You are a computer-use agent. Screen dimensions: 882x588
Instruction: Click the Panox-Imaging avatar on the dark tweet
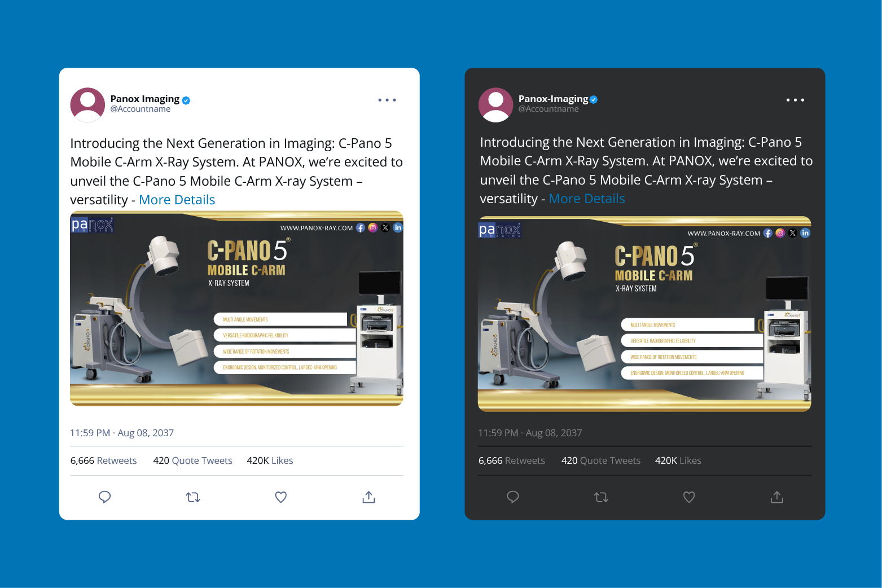(495, 105)
